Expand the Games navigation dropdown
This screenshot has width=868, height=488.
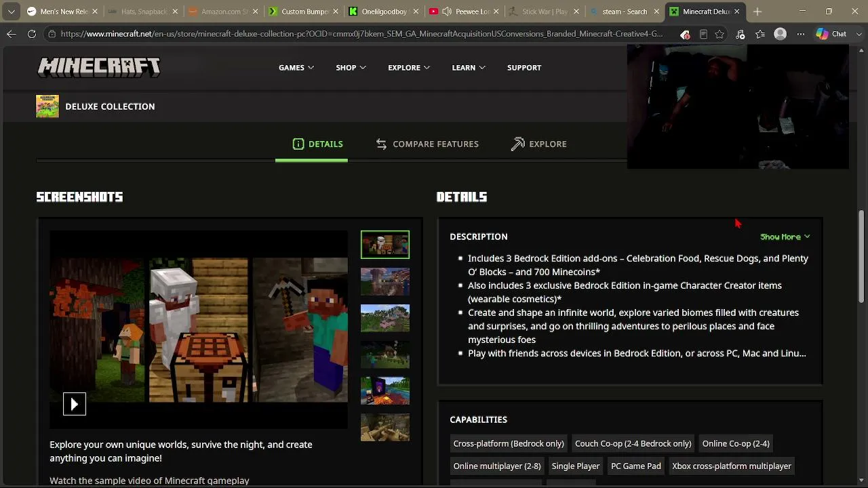pos(296,68)
